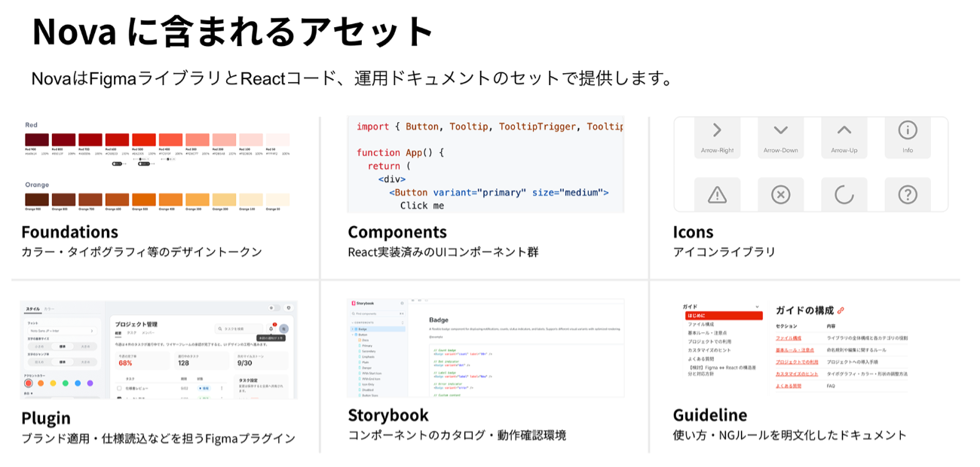Open Storybook settings gear icon
980x467 pixels.
tap(402, 304)
